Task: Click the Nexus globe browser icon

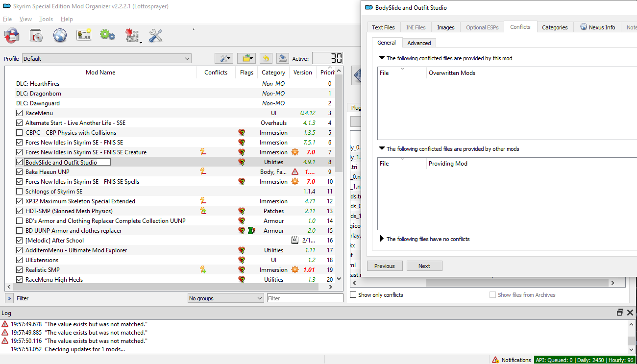Action: pos(60,35)
